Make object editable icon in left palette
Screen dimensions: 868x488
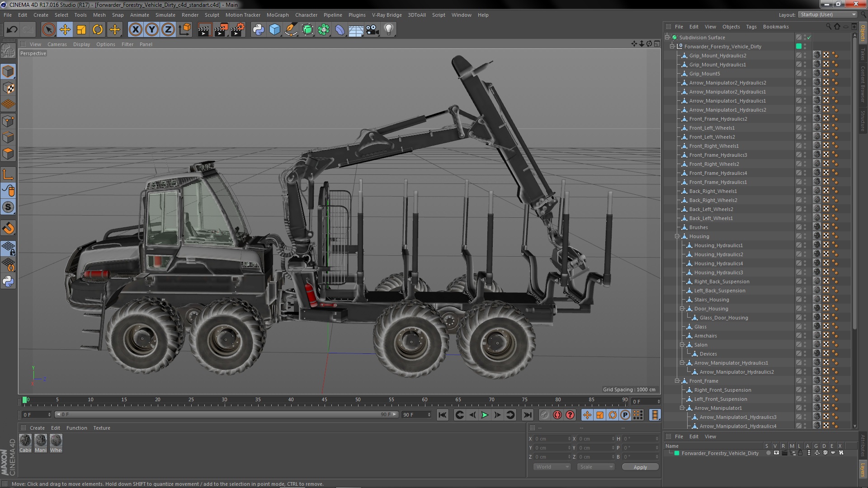8,51
